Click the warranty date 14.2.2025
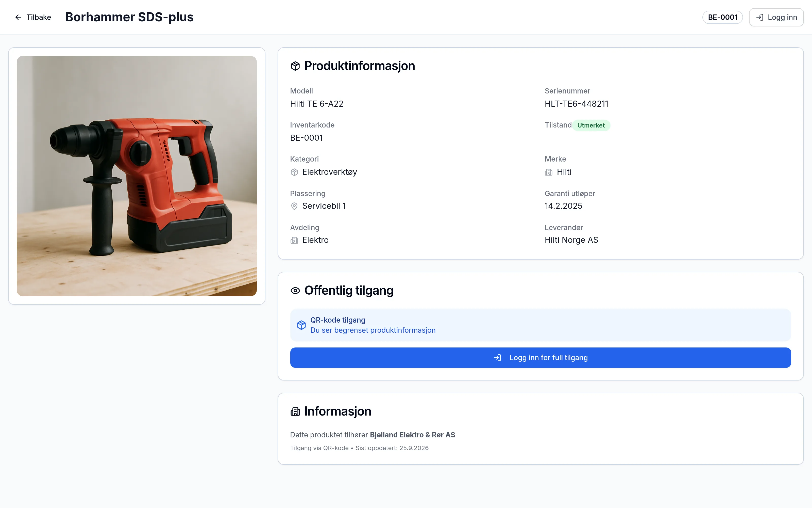812x508 pixels. (563, 206)
